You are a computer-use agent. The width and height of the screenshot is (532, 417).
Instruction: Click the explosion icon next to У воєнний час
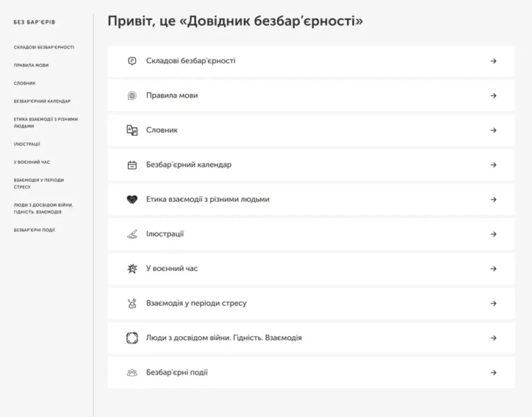132,269
